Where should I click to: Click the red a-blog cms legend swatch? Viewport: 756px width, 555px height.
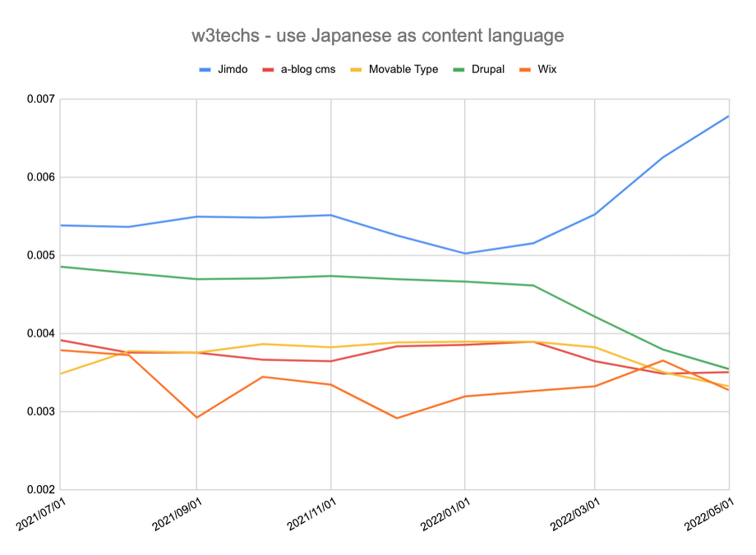267,70
